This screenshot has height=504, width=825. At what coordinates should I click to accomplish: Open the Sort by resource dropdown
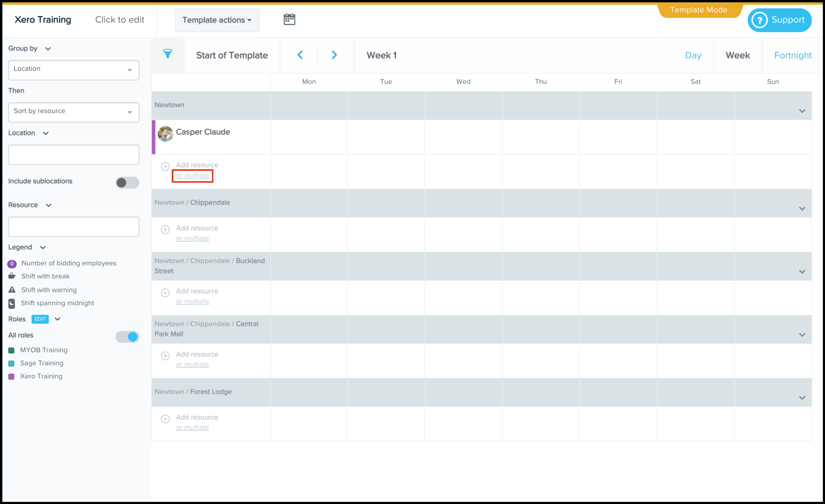coord(73,112)
